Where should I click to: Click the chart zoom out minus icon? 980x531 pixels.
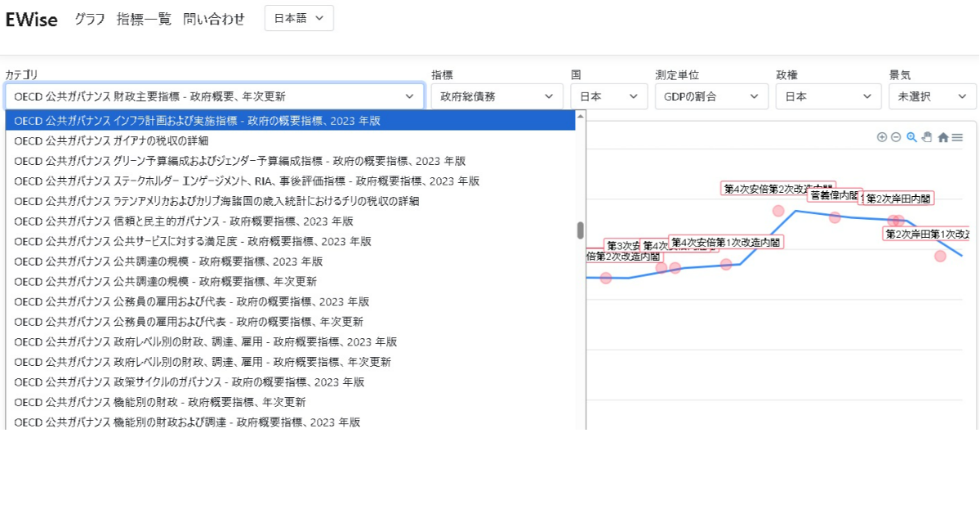point(896,137)
